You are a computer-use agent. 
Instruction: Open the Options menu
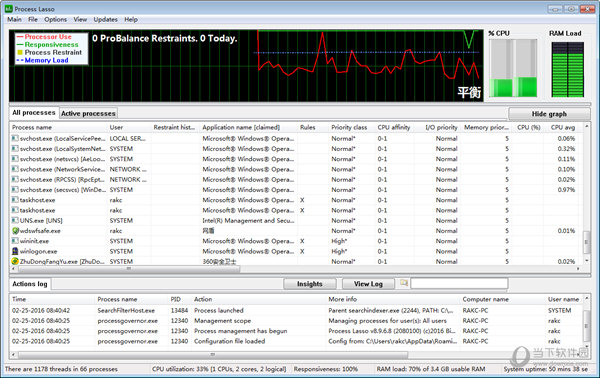tap(55, 20)
